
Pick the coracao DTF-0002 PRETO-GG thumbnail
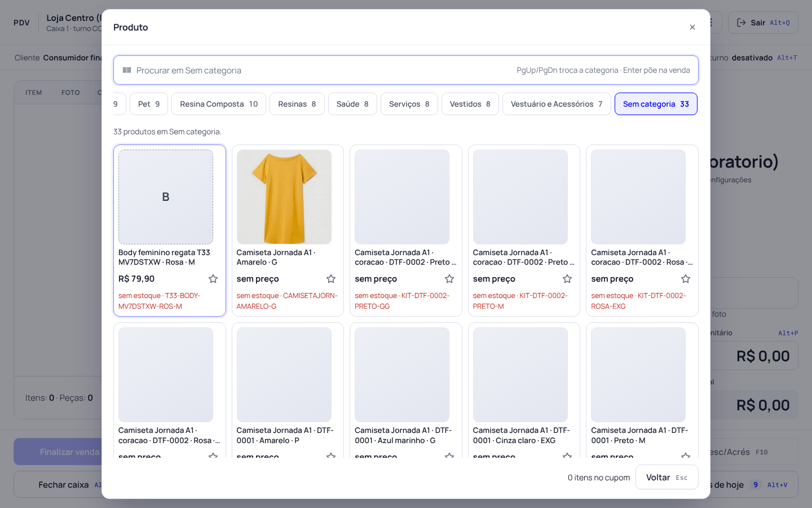point(402,197)
